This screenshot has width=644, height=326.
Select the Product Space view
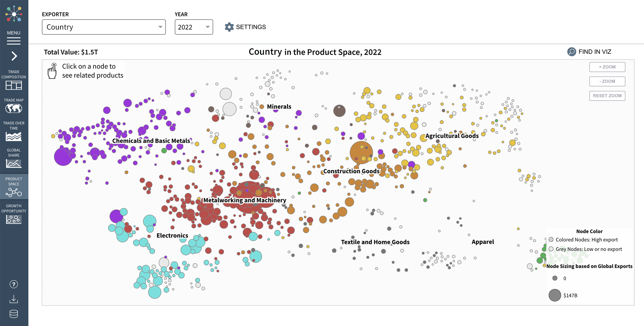(x=14, y=187)
